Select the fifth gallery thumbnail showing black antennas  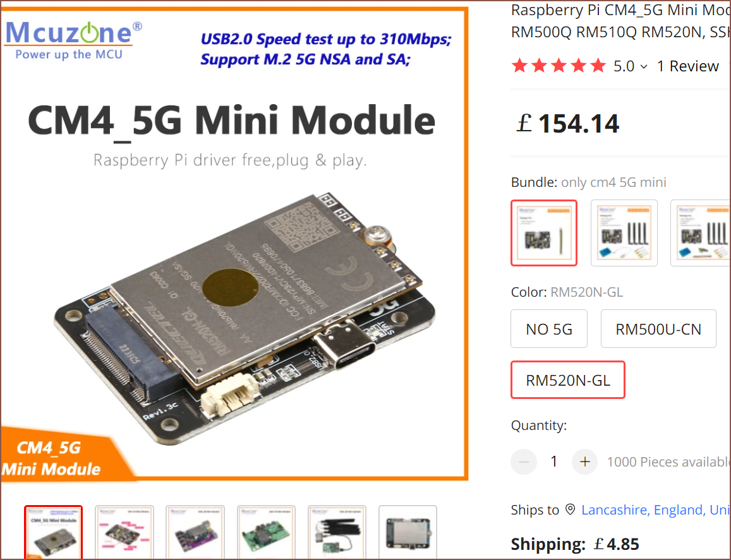[x=337, y=532]
